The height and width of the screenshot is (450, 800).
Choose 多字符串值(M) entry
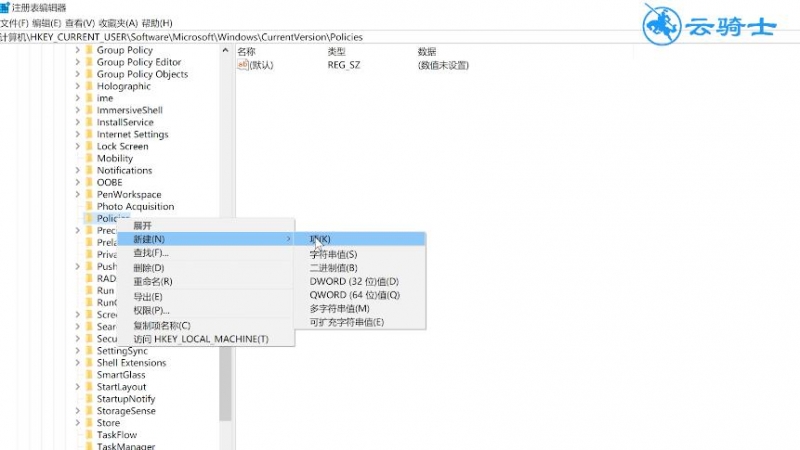pos(360,309)
